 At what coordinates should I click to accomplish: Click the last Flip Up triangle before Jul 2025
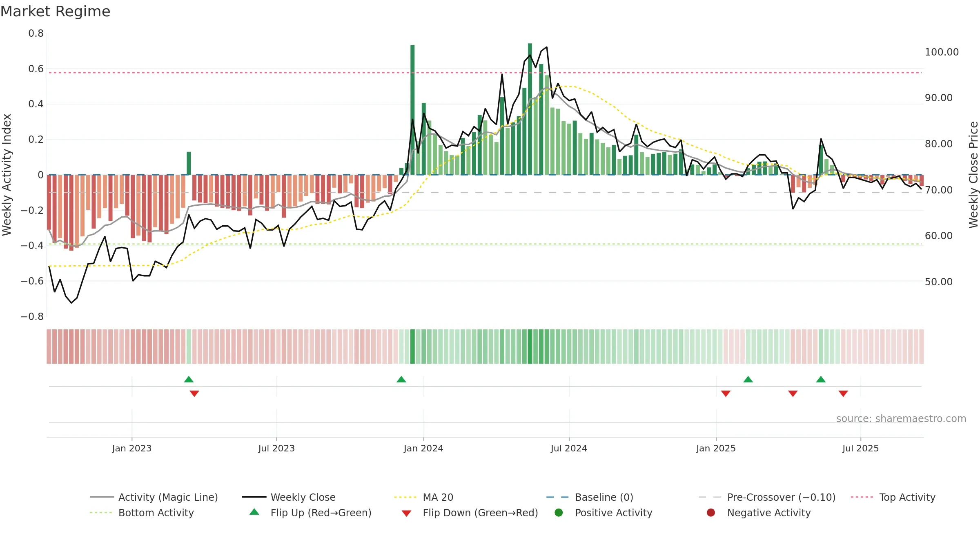pos(821,379)
